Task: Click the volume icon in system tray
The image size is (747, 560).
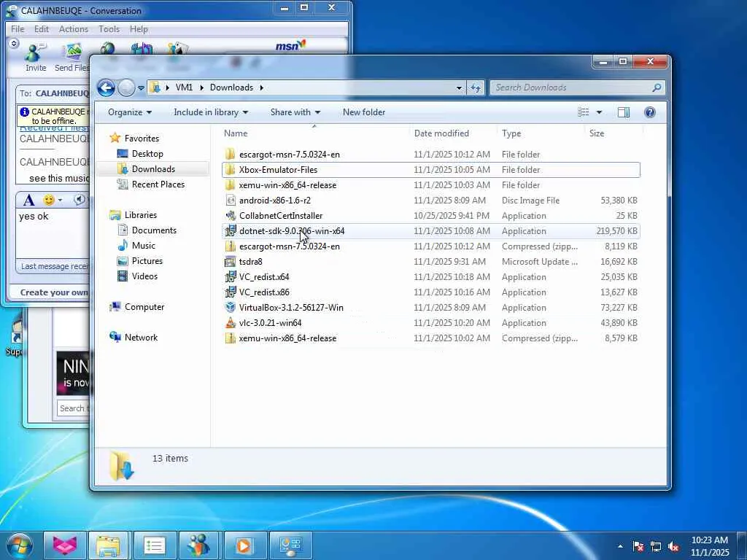Action: click(673, 547)
